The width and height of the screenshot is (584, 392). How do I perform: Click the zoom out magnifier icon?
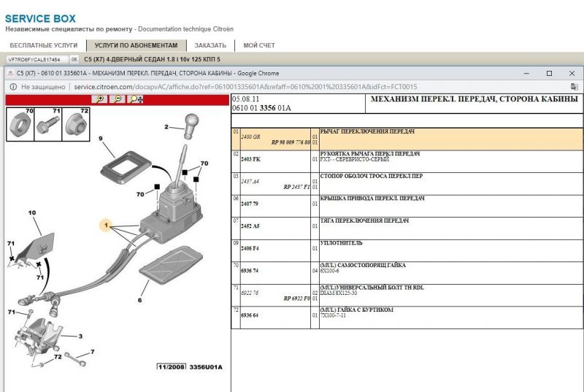[x=117, y=99]
